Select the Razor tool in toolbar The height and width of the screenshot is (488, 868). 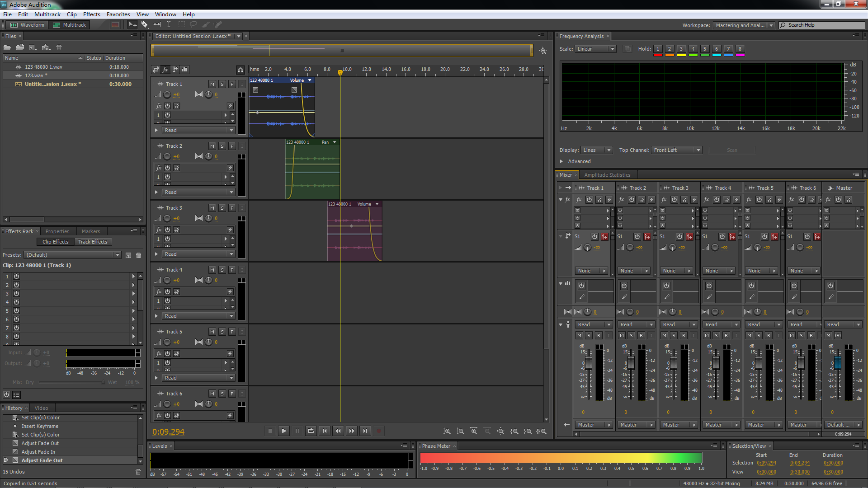[x=144, y=25]
